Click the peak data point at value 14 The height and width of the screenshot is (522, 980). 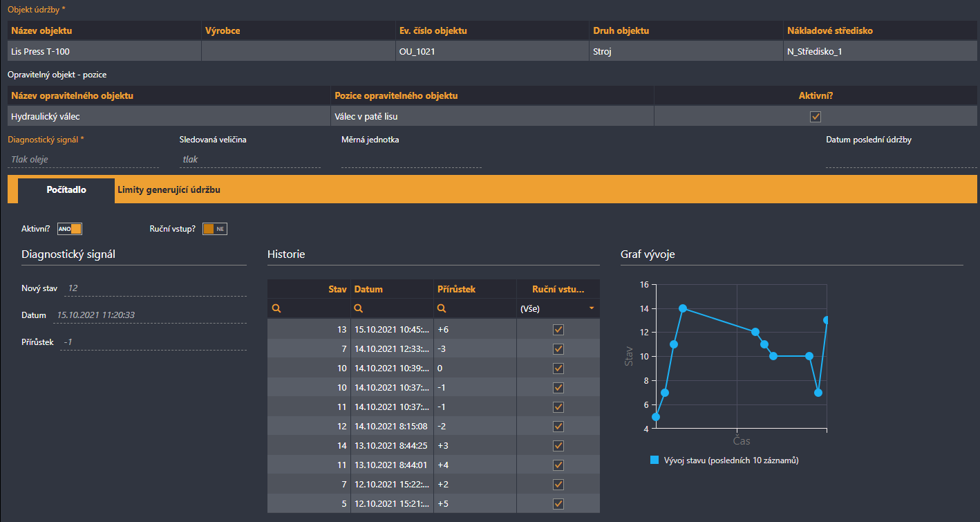click(683, 308)
